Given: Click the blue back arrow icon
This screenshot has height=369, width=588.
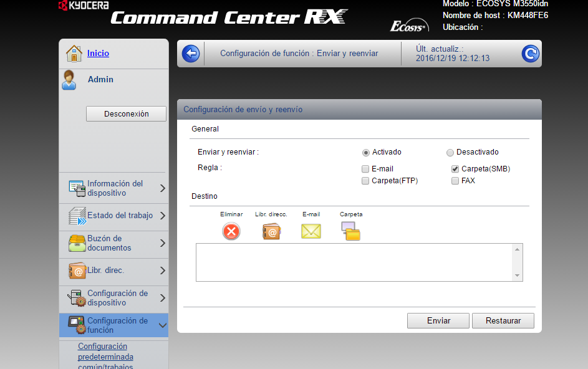Looking at the screenshot, I should tap(191, 54).
